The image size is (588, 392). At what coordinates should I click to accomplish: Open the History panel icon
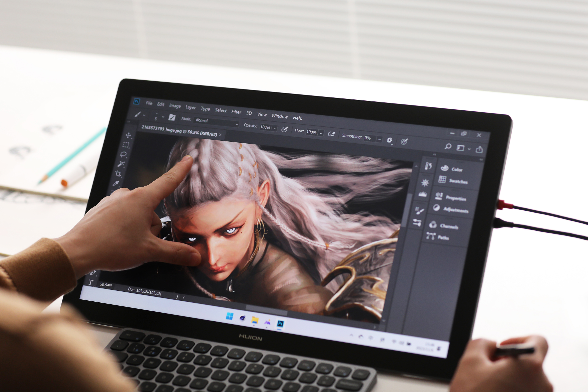point(428,166)
